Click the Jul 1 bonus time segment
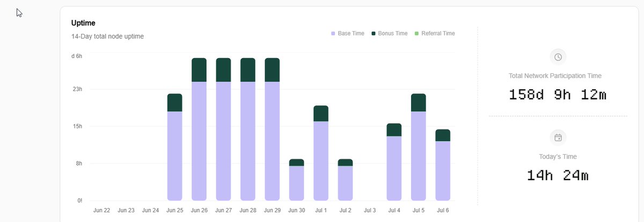 tap(321, 113)
